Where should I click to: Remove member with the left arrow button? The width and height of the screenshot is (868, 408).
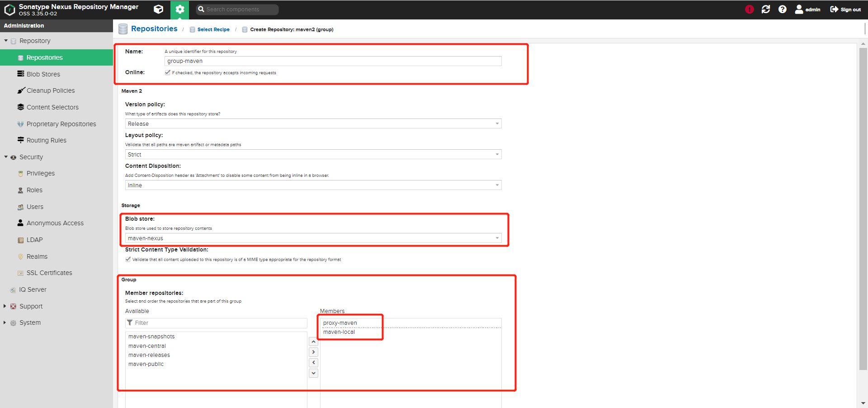(314, 363)
